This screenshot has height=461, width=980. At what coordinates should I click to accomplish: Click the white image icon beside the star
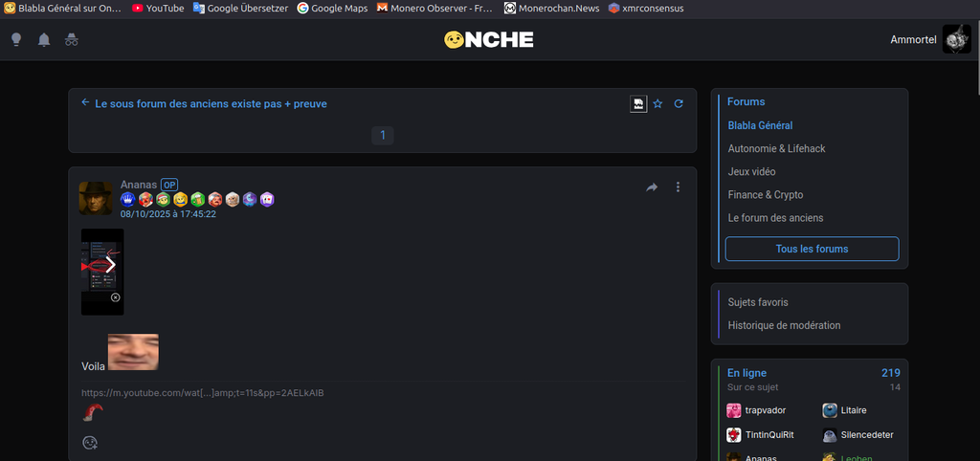(638, 103)
